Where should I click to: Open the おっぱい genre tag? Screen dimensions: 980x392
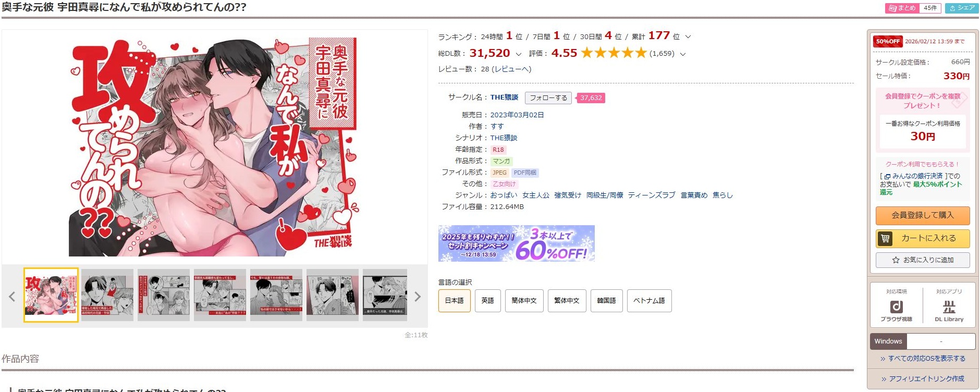(x=504, y=195)
